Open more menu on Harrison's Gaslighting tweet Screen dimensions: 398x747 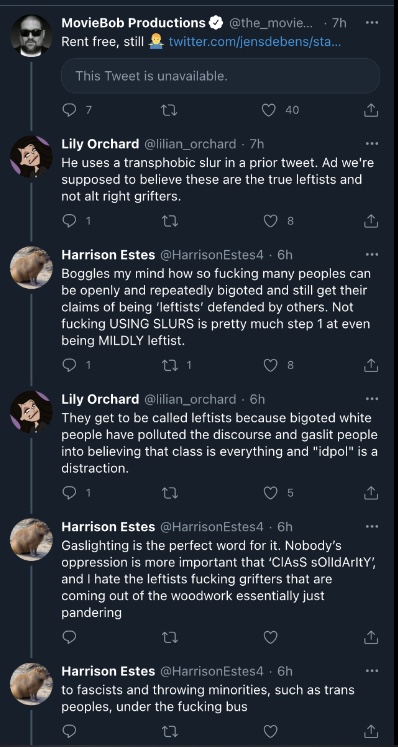point(371,527)
